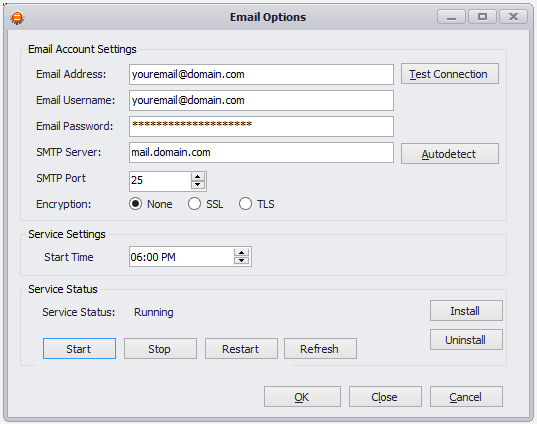Click the Email Address: label
The height and width of the screenshot is (424, 537).
click(x=71, y=74)
